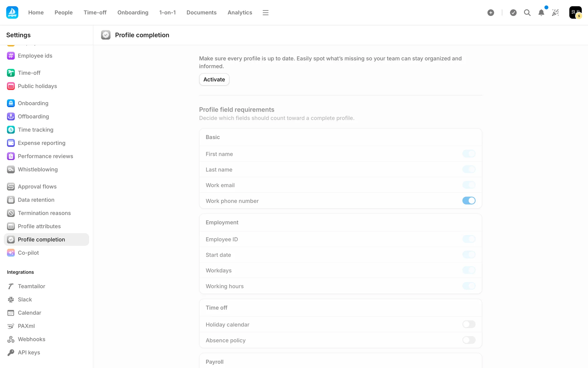Open API keys settings
This screenshot has width=588, height=368.
[29, 353]
